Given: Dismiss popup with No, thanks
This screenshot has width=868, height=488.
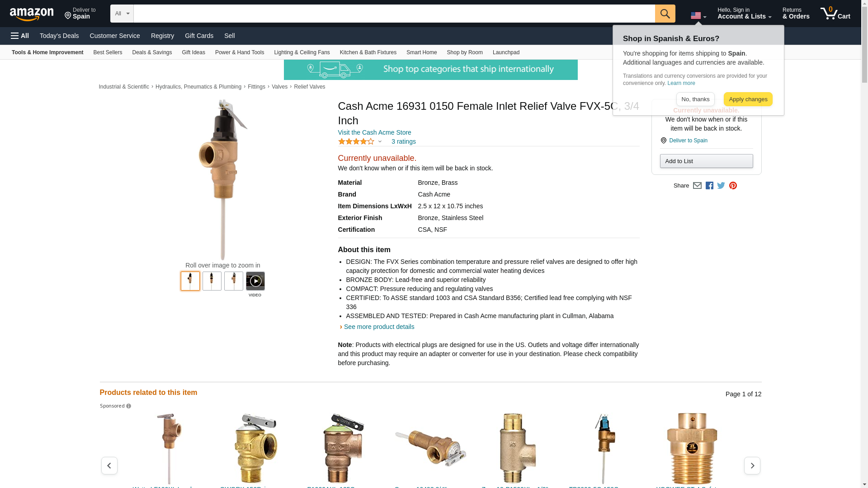Looking at the screenshot, I should click(695, 99).
